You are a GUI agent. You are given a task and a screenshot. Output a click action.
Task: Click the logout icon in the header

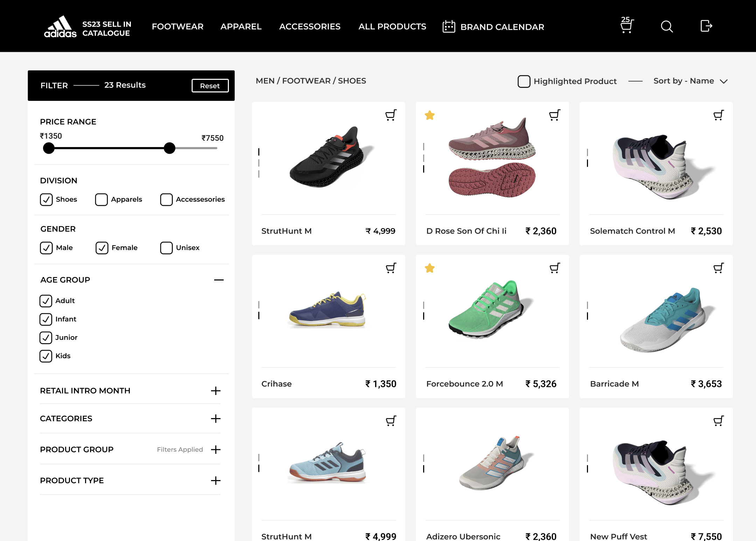pos(706,26)
